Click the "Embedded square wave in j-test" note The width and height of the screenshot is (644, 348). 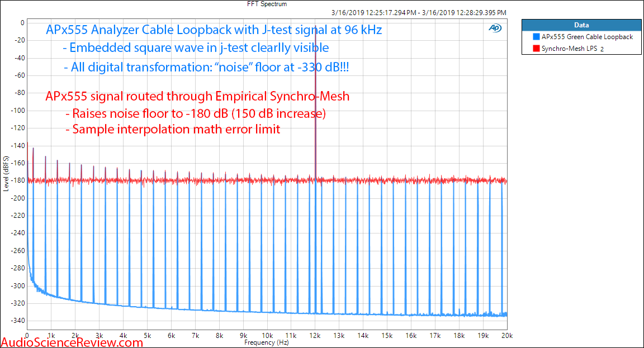click(196, 48)
